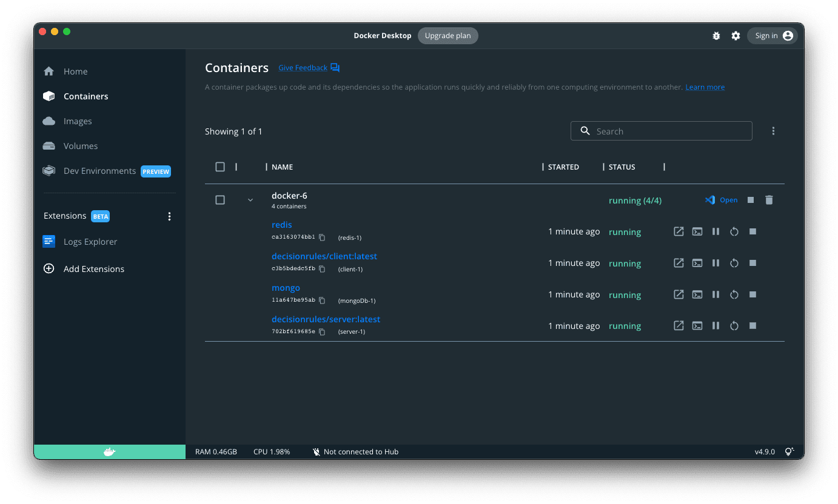
Task: Copy mongo container ID 11a647be95ab
Action: pos(322,300)
